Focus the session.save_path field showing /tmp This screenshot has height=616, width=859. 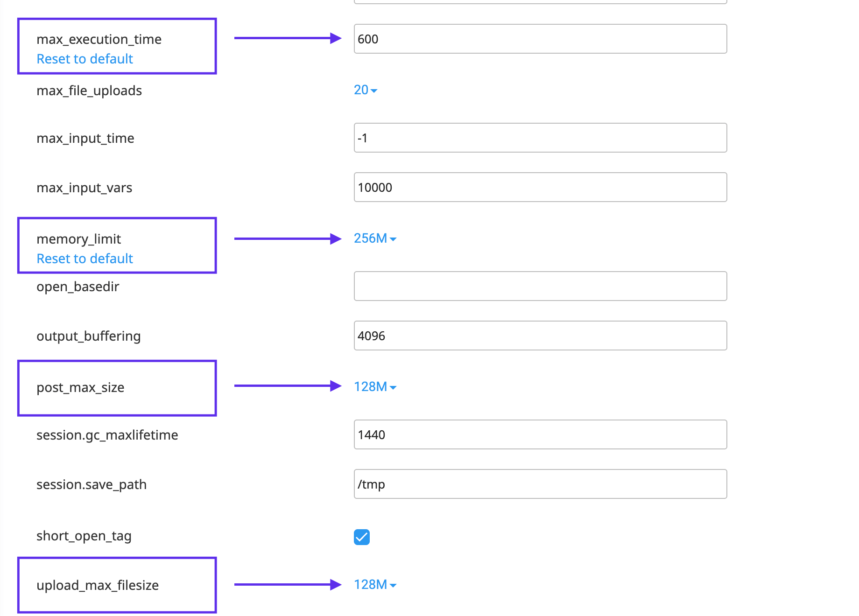(540, 484)
